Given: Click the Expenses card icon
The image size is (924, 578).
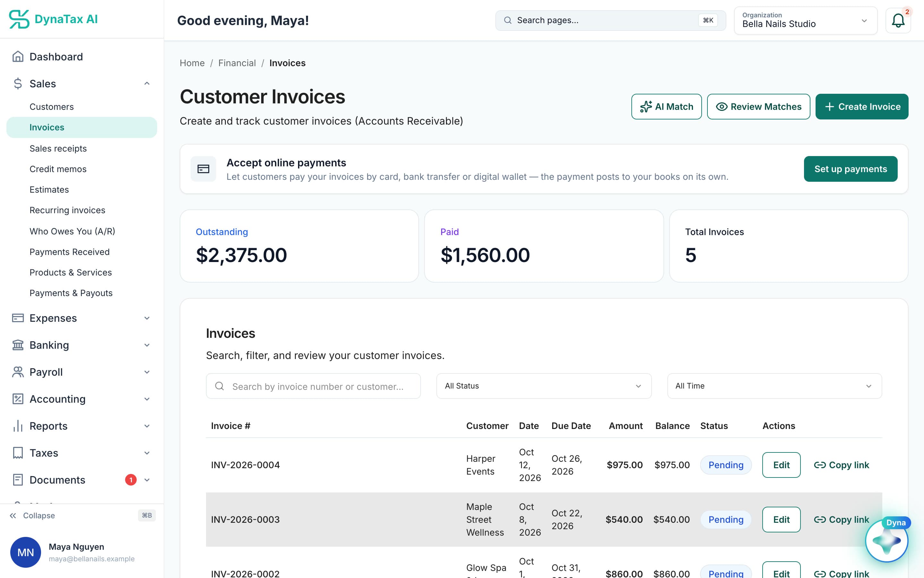Looking at the screenshot, I should click(x=18, y=318).
